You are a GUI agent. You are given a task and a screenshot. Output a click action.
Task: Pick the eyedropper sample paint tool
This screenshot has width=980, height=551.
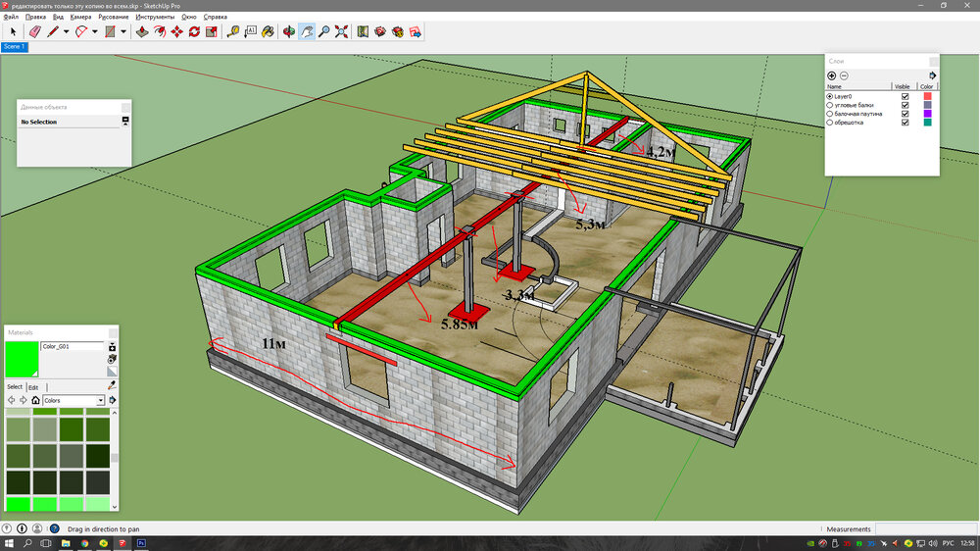click(112, 386)
